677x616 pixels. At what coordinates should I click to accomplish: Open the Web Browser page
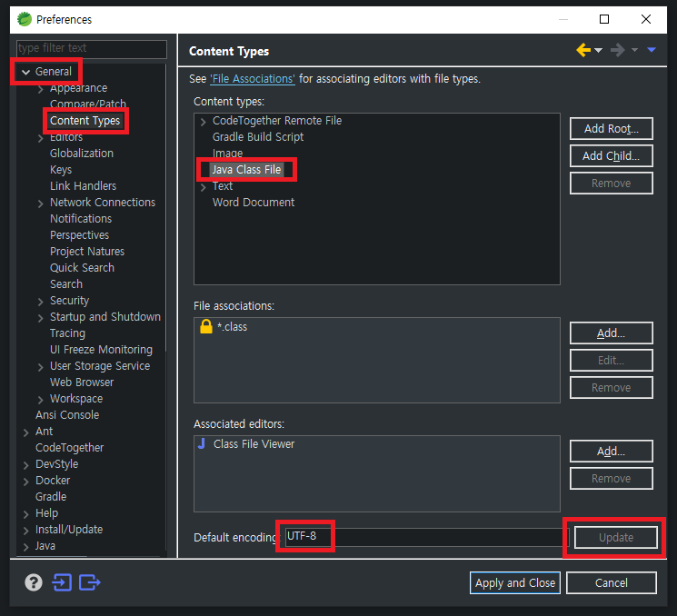[82, 382]
